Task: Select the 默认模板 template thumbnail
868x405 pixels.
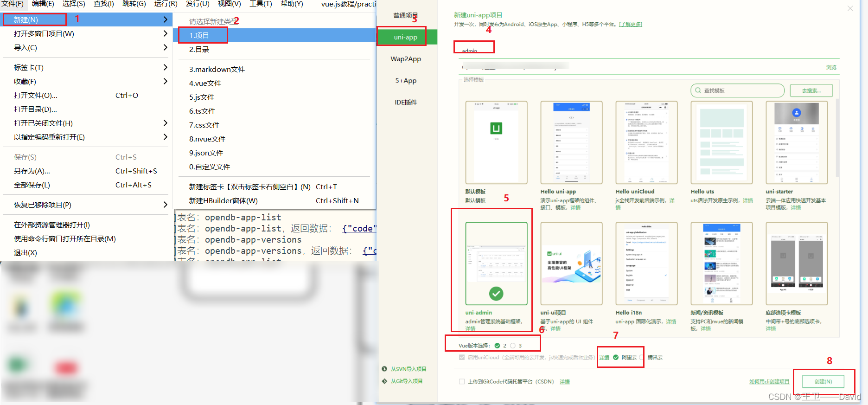Action: click(496, 142)
